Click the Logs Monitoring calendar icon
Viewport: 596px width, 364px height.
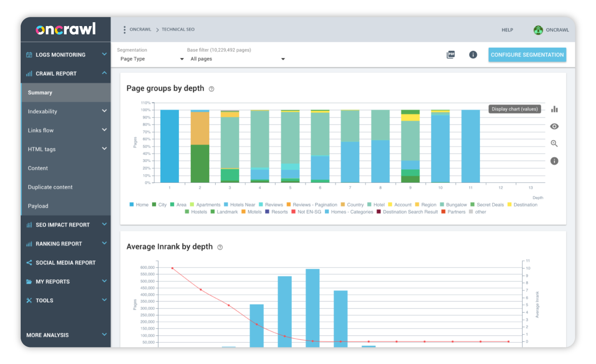29,54
